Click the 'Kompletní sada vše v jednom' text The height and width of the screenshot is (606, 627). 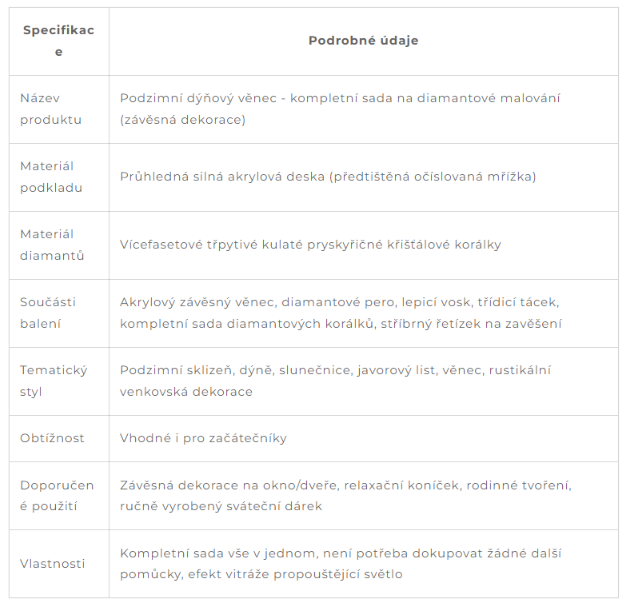tap(218, 553)
